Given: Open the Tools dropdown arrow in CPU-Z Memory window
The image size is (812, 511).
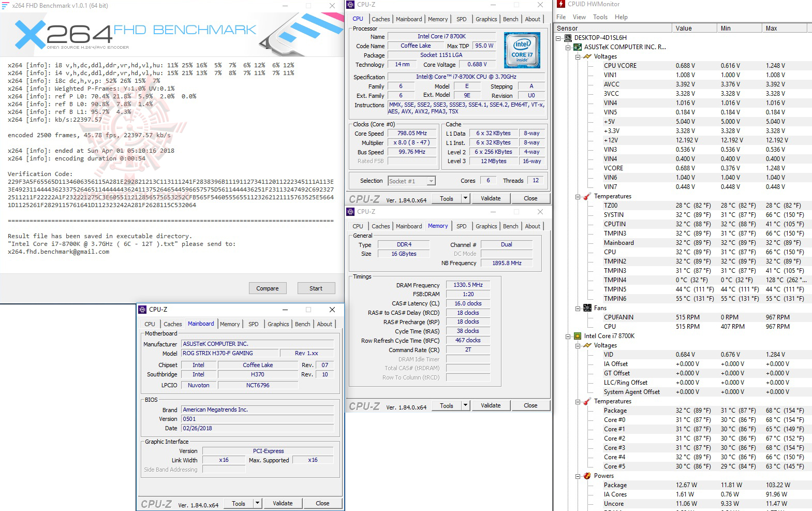Looking at the screenshot, I should pyautogui.click(x=465, y=405).
